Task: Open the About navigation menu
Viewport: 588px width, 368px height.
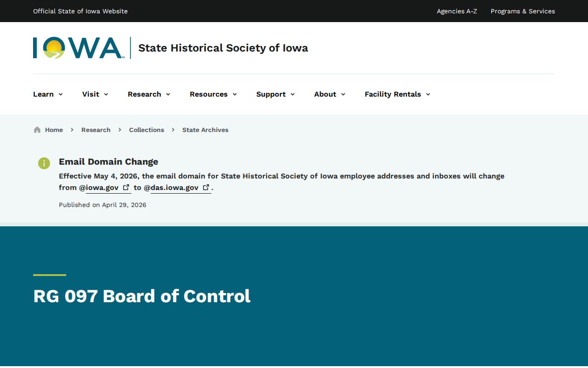Action: pos(330,94)
